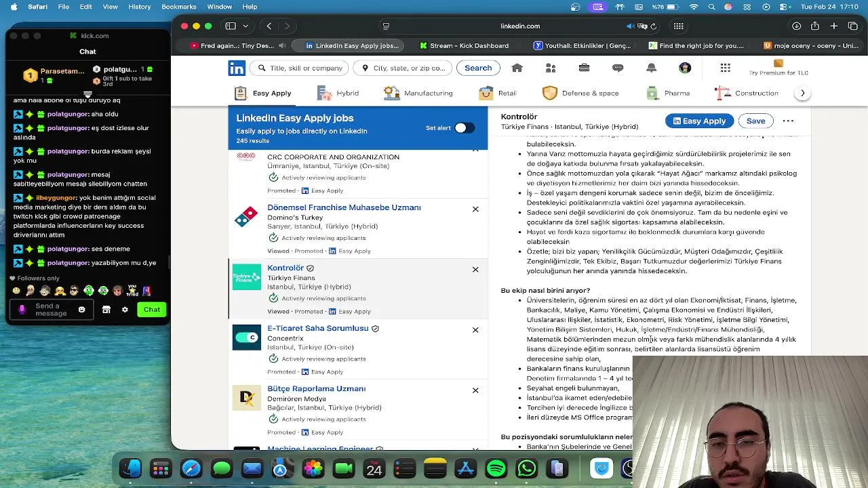Dismiss the Kontrolör job card
The height and width of the screenshot is (488, 868).
[475, 269]
